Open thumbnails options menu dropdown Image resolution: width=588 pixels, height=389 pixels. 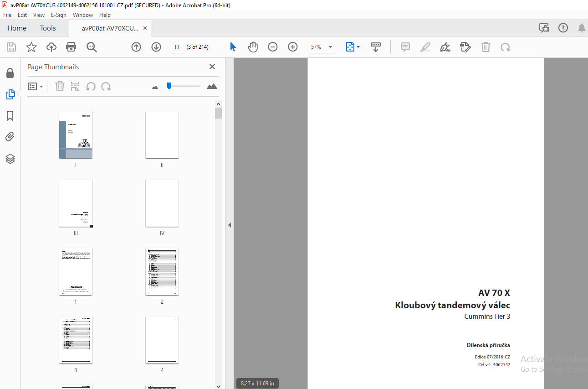click(36, 86)
